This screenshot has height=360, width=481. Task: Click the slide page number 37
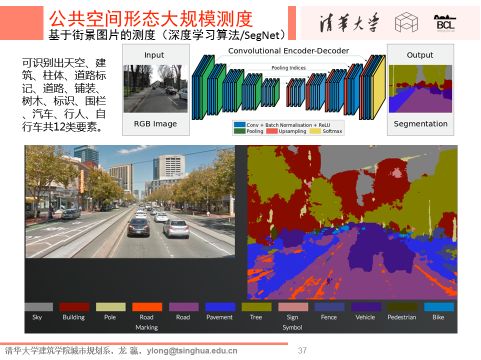[302, 350]
